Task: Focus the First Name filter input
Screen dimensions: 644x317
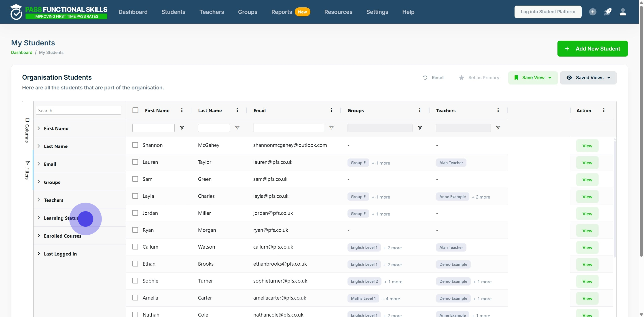Action: [153, 128]
